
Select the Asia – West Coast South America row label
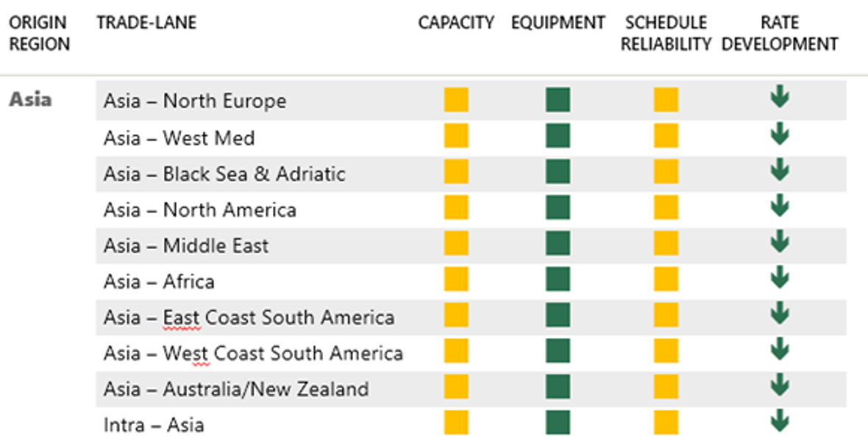tap(253, 353)
